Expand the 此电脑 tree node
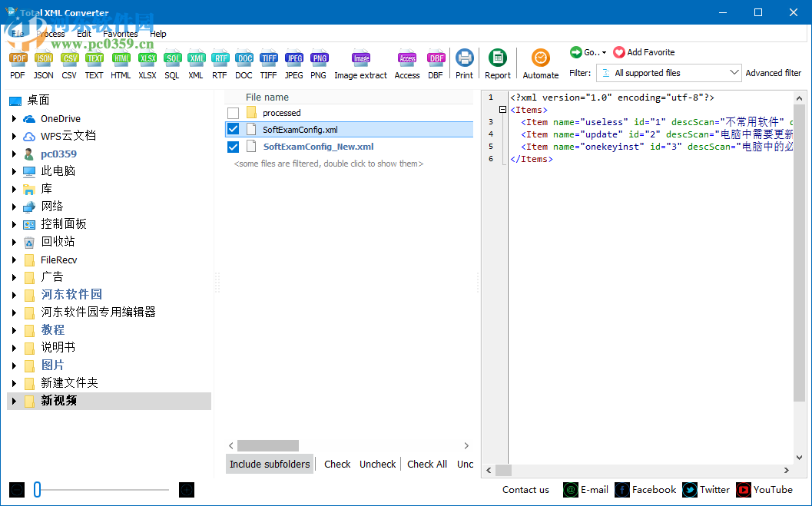The height and width of the screenshot is (506, 812). 14,170
